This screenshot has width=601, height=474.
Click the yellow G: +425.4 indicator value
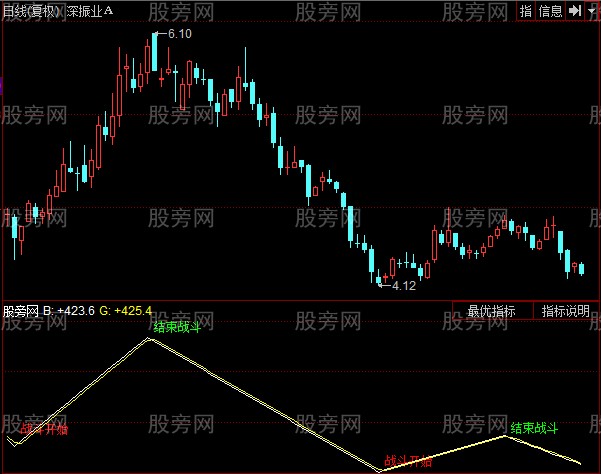138,311
